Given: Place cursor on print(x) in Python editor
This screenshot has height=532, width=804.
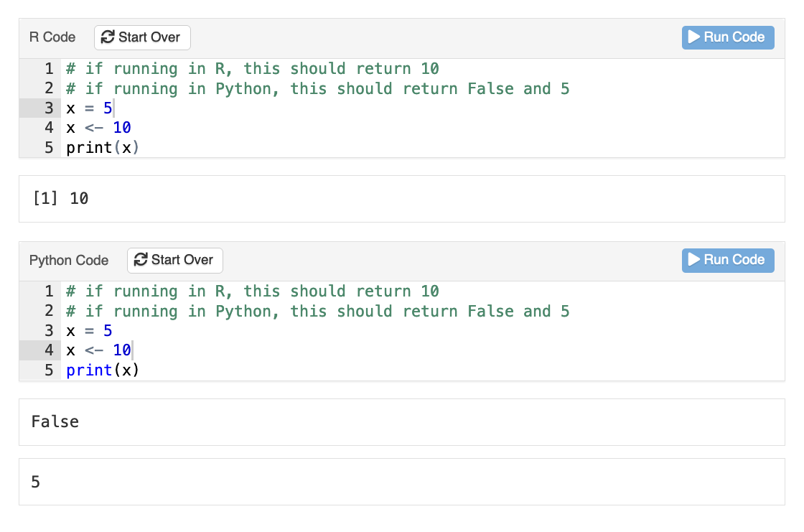Looking at the screenshot, I should coord(100,370).
